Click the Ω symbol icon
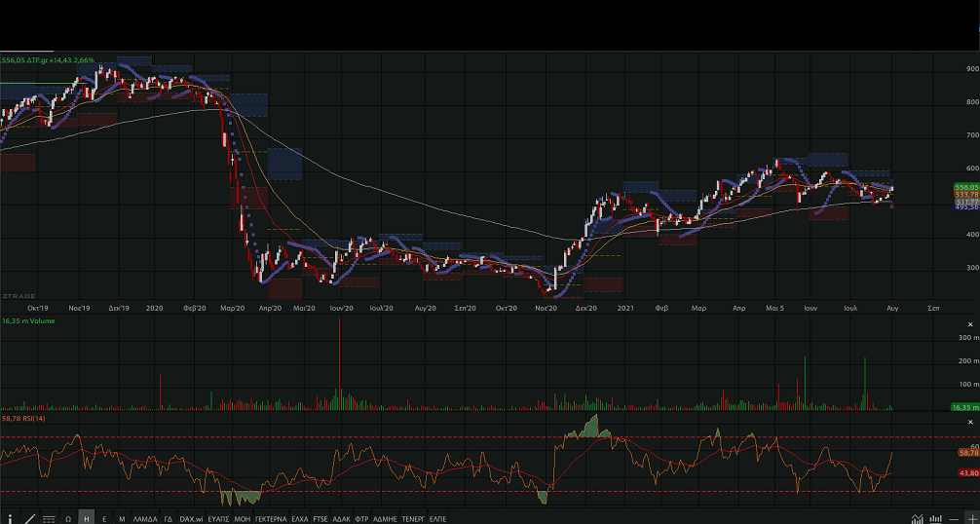Viewport: 980px width, 524px height. [x=68, y=518]
